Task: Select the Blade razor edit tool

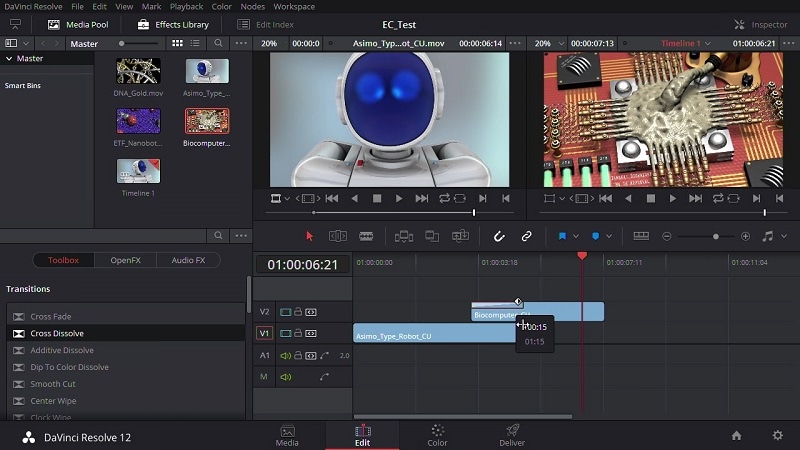Action: click(366, 236)
